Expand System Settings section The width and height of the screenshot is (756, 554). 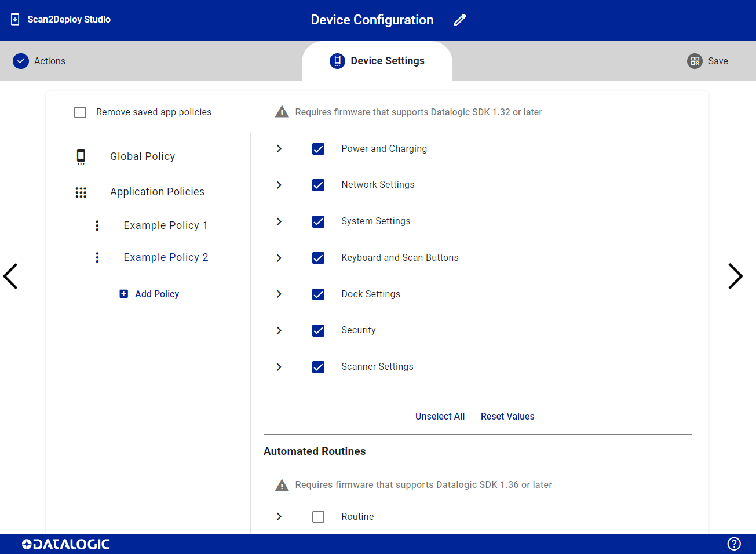(x=279, y=222)
